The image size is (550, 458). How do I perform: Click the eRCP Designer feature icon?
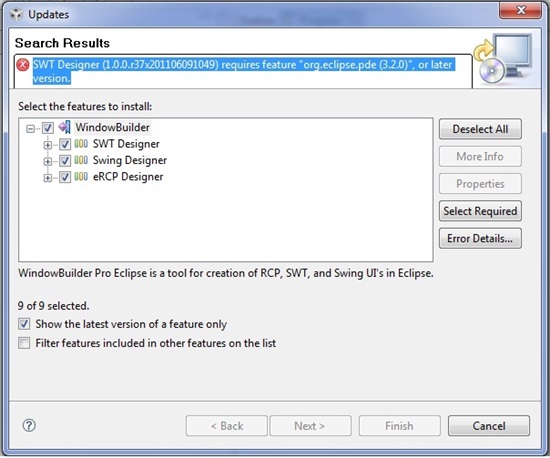pyautogui.click(x=81, y=176)
